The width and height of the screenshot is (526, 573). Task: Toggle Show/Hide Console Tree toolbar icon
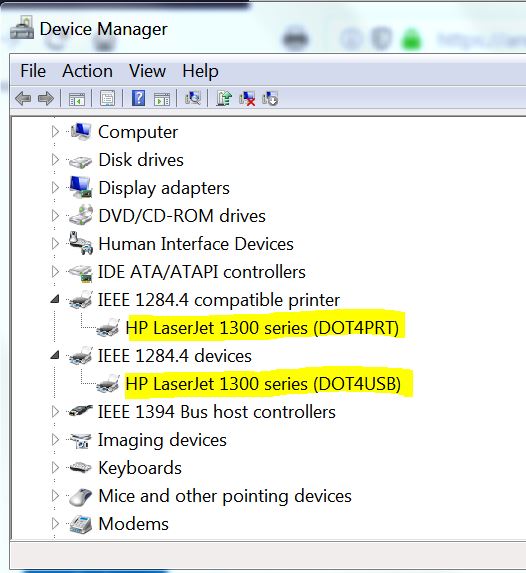(77, 99)
